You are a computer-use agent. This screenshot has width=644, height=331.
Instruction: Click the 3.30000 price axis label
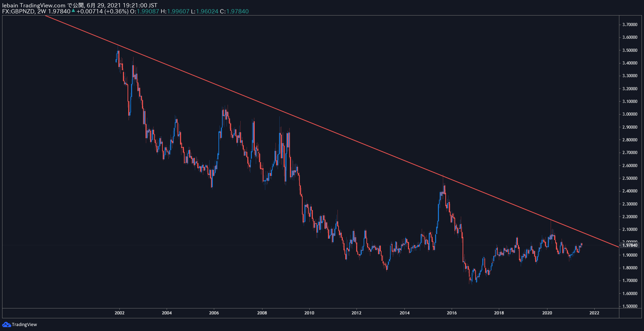click(x=630, y=76)
